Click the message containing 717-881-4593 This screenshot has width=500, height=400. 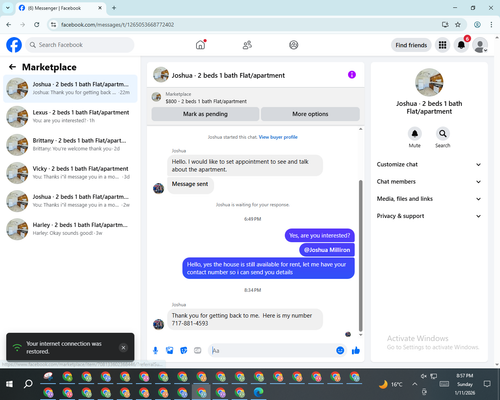click(x=245, y=319)
